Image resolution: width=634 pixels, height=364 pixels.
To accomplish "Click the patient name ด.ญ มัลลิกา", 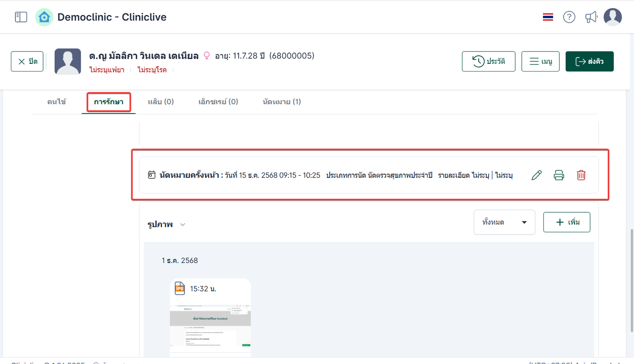I will click(x=144, y=56).
